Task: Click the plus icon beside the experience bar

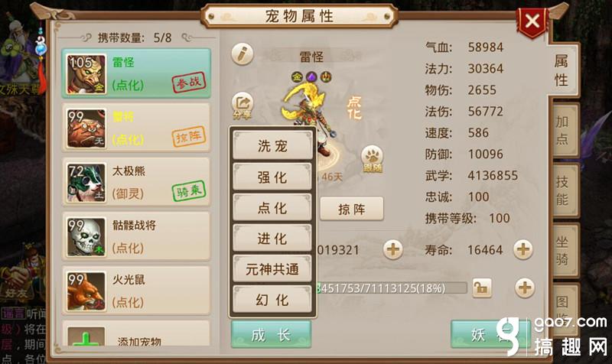Action: pos(525,288)
